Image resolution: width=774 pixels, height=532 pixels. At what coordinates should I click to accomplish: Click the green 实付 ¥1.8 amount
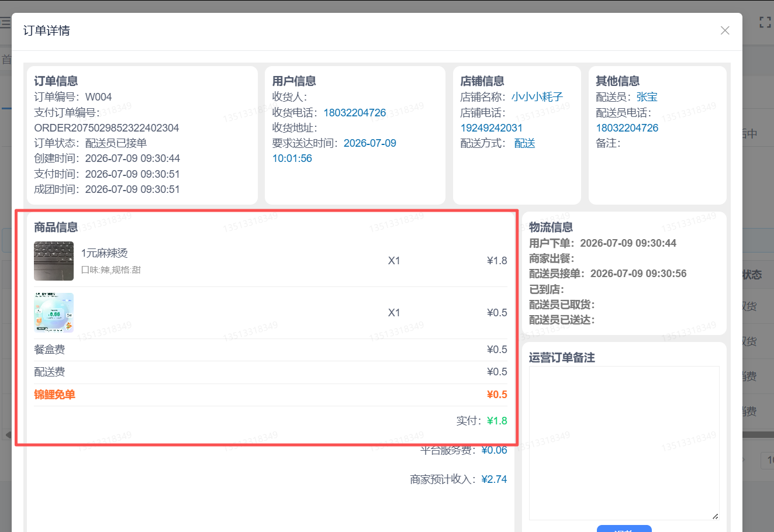[x=497, y=421]
